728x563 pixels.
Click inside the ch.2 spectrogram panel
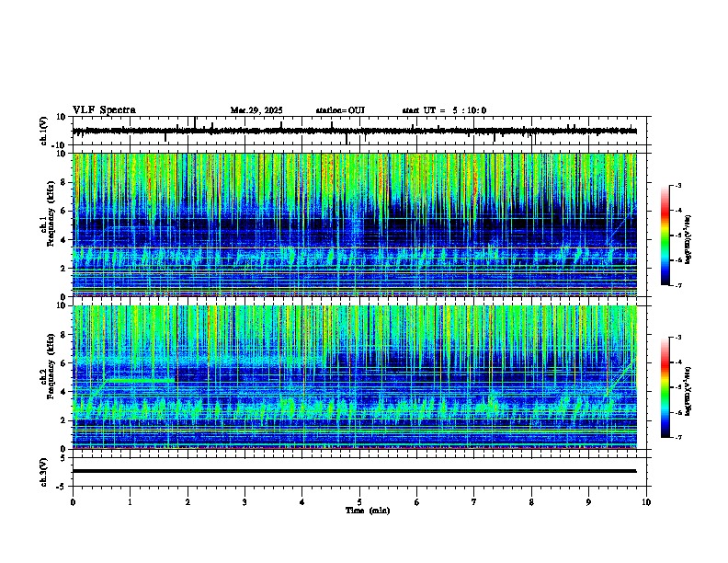(x=354, y=377)
